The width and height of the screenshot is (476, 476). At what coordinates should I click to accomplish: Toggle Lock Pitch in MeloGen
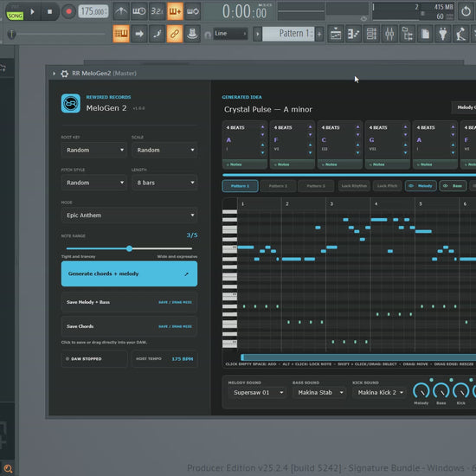[x=387, y=186]
